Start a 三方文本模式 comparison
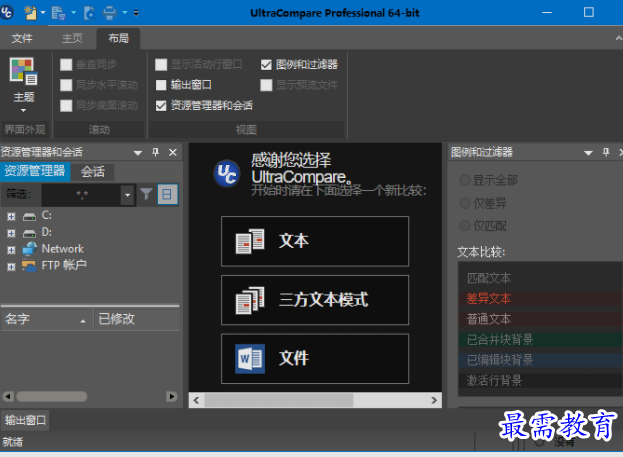This screenshot has width=623, height=457. 315,300
